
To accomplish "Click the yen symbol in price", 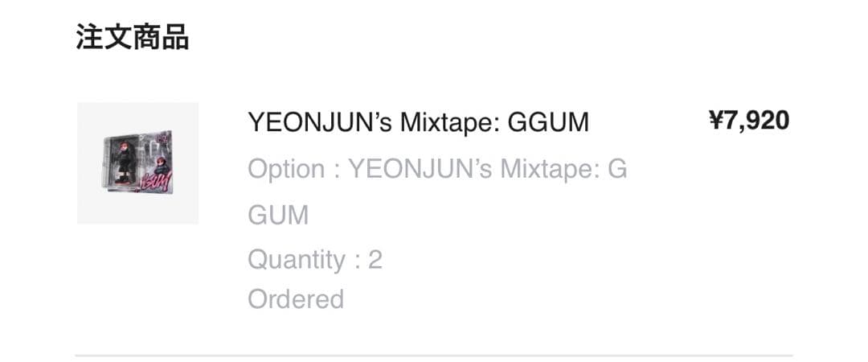I will (x=716, y=121).
